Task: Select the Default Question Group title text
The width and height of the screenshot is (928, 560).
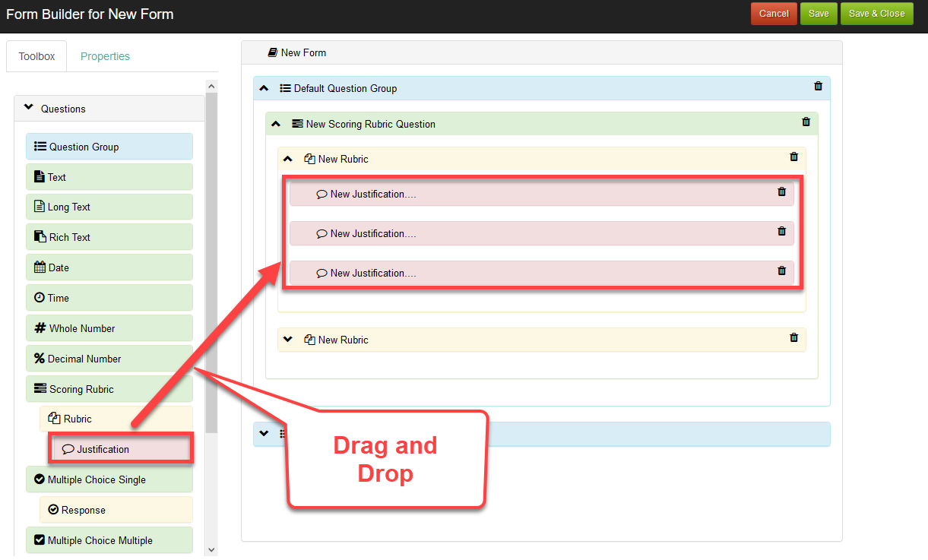Action: [x=345, y=88]
